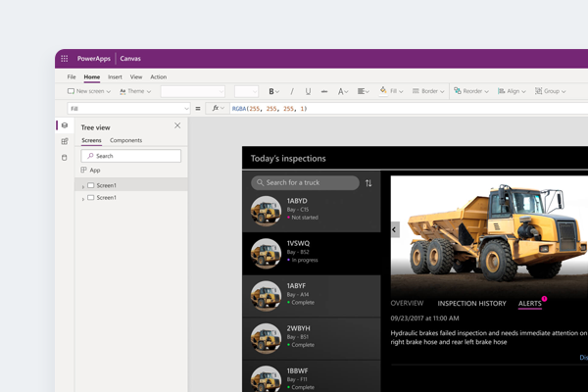Screen dimensions: 588x392
Task: Open the app launcher waffle icon
Action: [x=64, y=59]
